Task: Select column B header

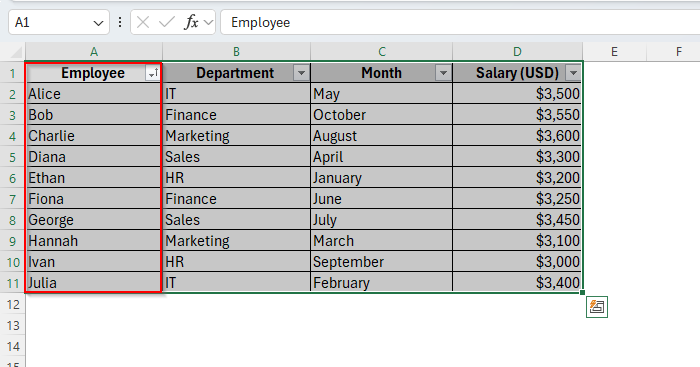Action: point(236,52)
